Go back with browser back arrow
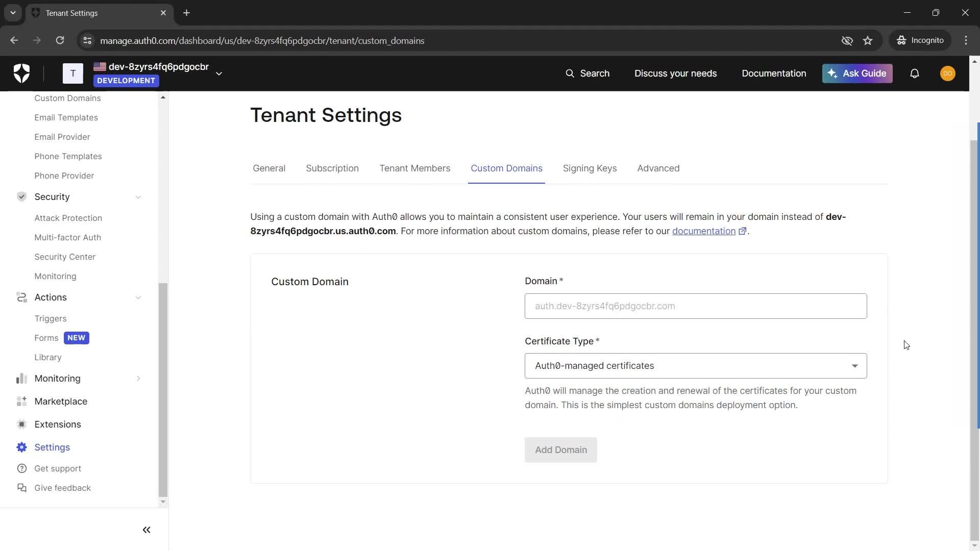 coord(14,40)
